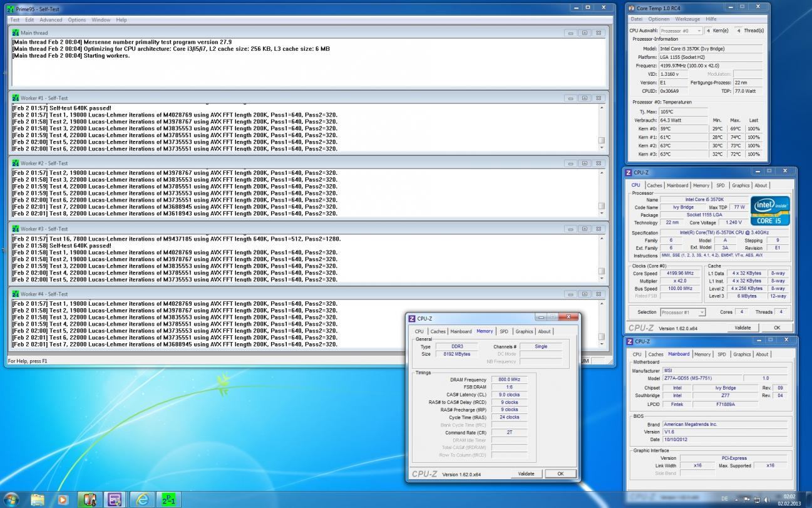Click the Z icon of CPU-Z CPU window
The height and width of the screenshot is (508, 812).
(x=629, y=172)
